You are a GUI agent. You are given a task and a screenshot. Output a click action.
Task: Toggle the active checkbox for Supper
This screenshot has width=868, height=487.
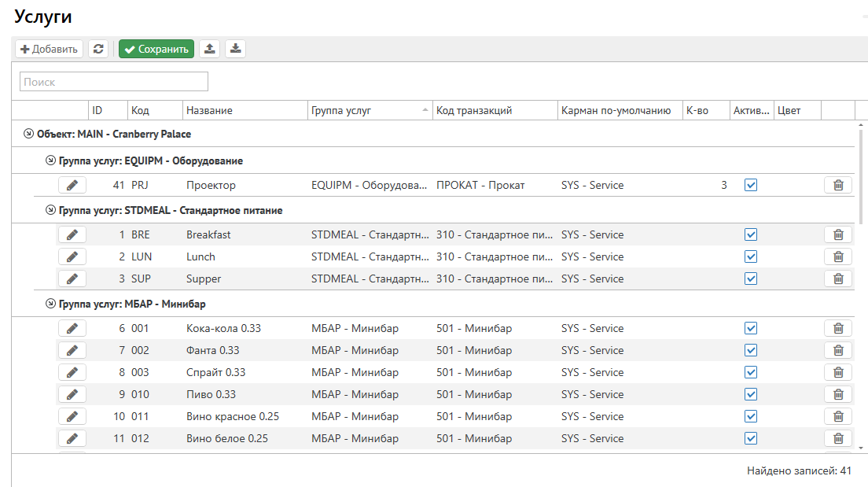(x=751, y=279)
